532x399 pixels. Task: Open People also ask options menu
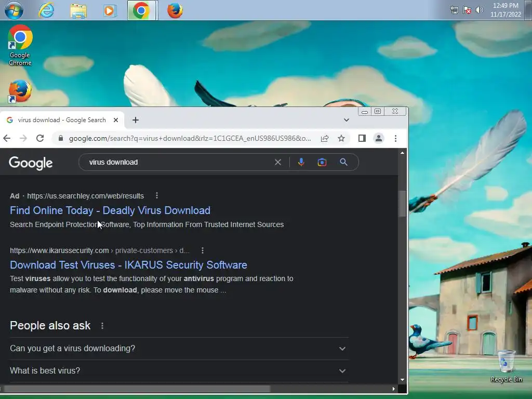pyautogui.click(x=102, y=326)
